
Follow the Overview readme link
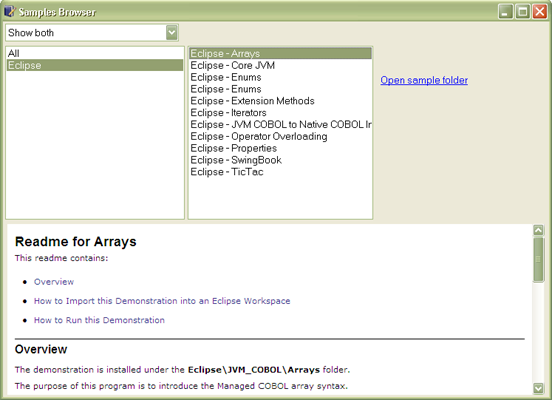pos(54,282)
